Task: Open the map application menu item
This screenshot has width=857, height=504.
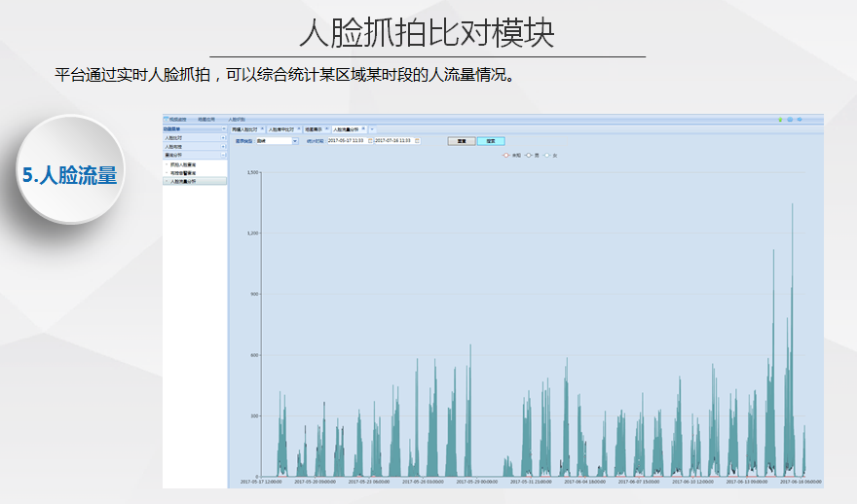Action: [x=206, y=119]
